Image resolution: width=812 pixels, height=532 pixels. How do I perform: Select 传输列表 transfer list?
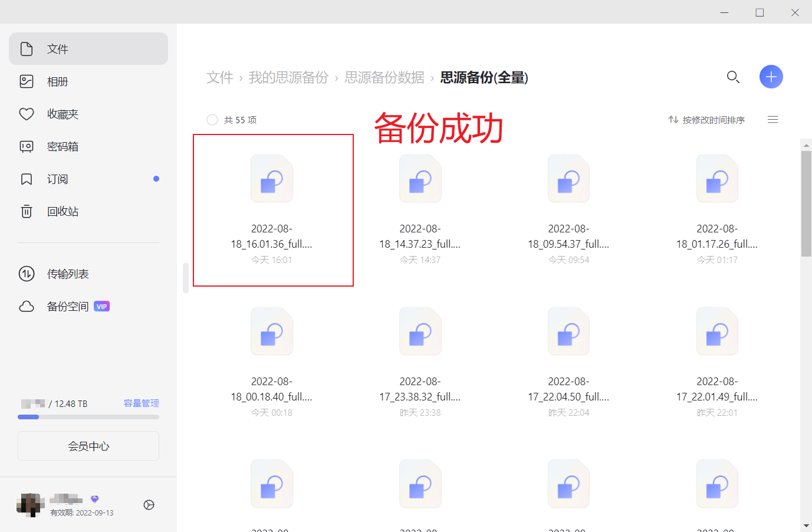coord(68,274)
